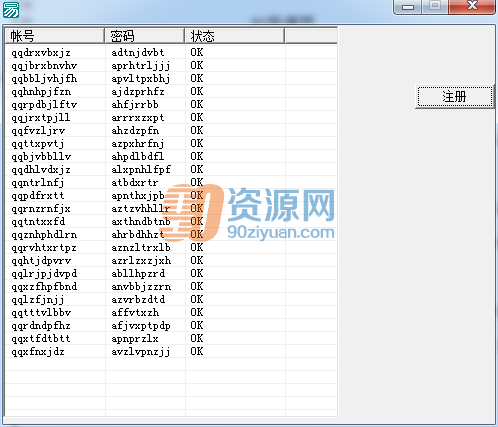Select account qqtntxxfd
The height and width of the screenshot is (427, 498).
pos(38,222)
